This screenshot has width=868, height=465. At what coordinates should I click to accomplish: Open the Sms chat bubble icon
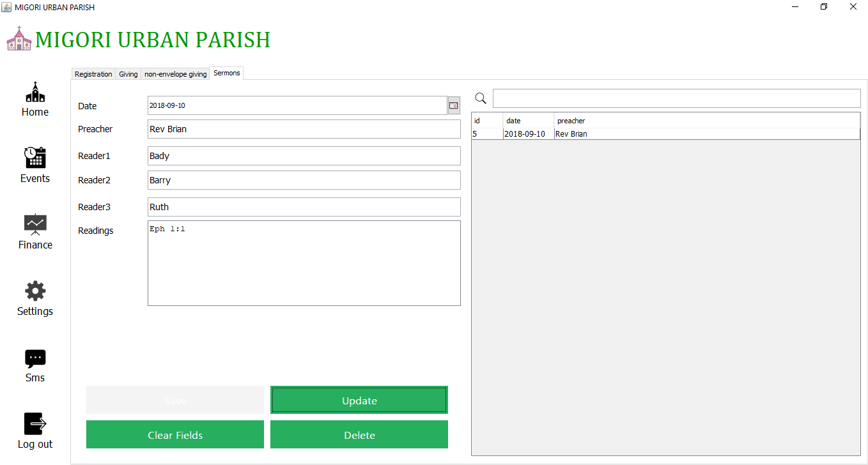point(35,358)
